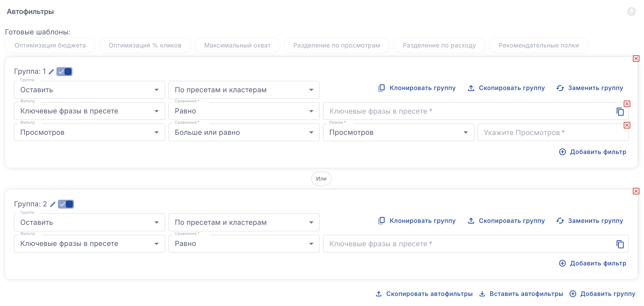This screenshot has height=306, width=644.
Task: Expand По пресетам и кластерам dropdown in Группа 2
Action: (x=244, y=222)
